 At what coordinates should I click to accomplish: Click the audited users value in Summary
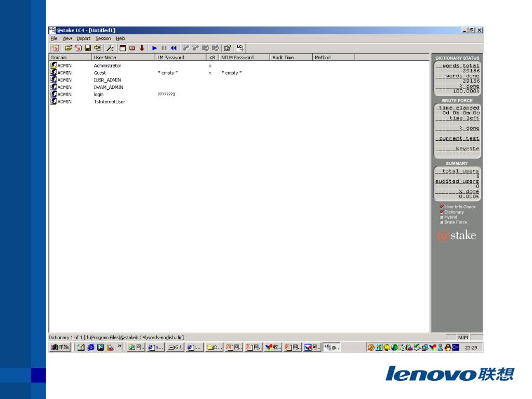pos(477,187)
